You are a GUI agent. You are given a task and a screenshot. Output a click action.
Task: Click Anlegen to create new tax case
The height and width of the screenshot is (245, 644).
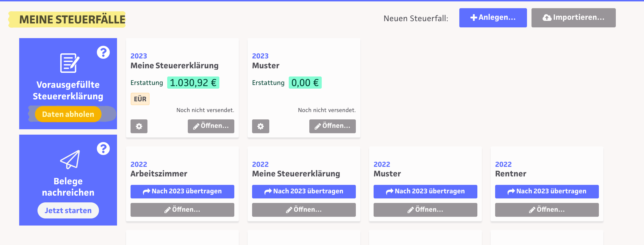point(493,18)
